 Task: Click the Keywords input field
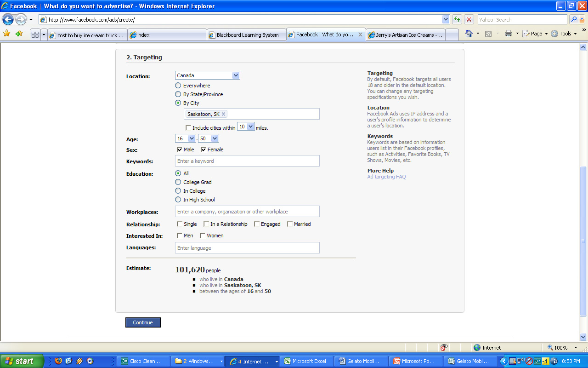[x=247, y=161]
